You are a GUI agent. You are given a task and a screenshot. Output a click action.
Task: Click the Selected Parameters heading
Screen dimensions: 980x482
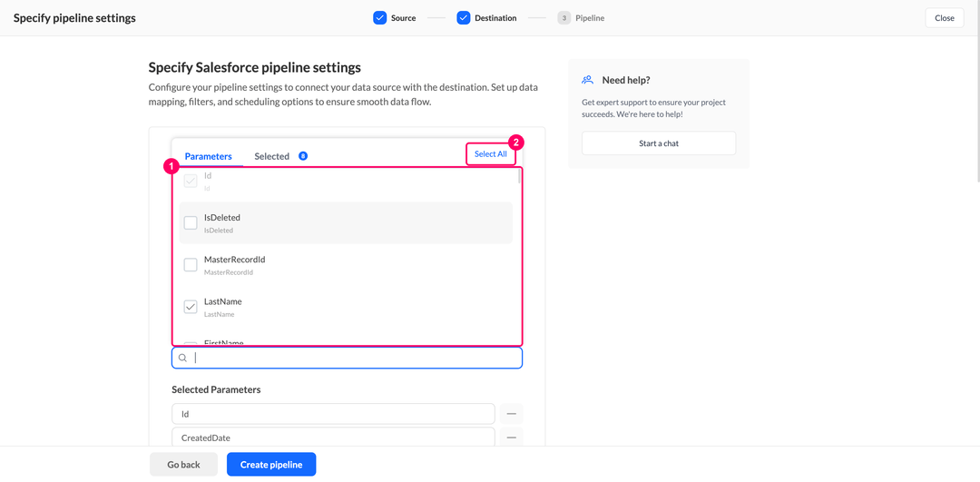(216, 389)
